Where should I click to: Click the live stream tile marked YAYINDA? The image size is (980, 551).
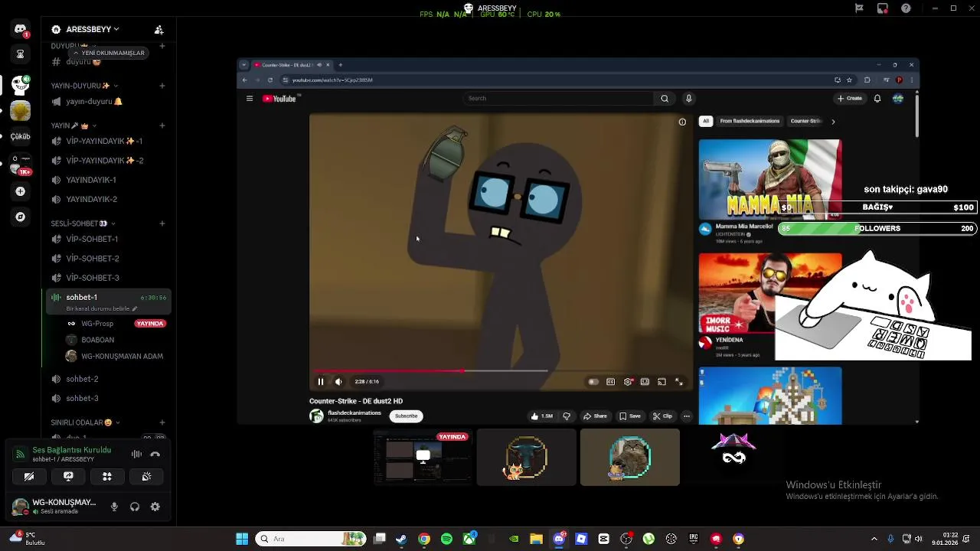(423, 457)
